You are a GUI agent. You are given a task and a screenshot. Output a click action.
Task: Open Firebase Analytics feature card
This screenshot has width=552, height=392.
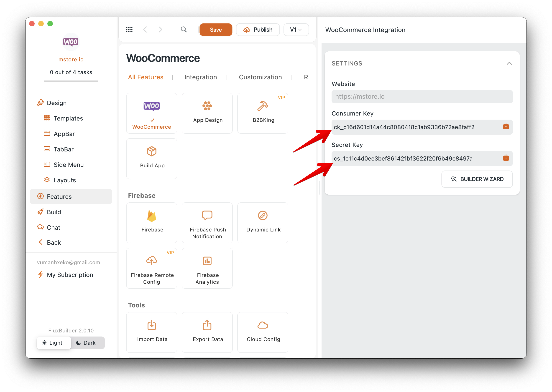tap(207, 268)
